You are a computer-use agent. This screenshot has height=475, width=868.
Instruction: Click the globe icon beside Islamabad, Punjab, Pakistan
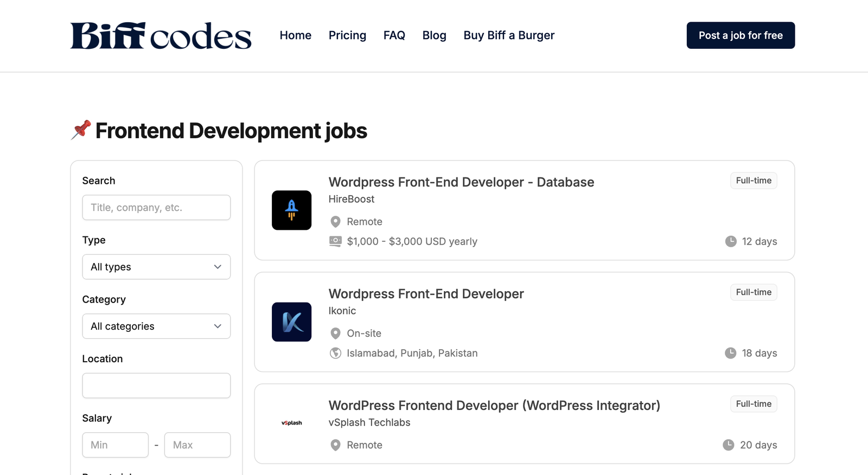point(336,353)
